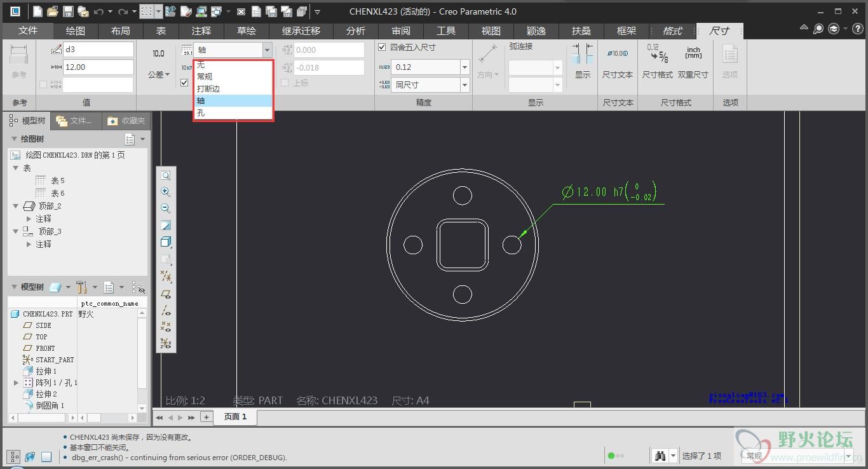This screenshot has width=868, height=469.
Task: Uncheck the checkbox beside the tolerance table dropdown
Action: [184, 82]
